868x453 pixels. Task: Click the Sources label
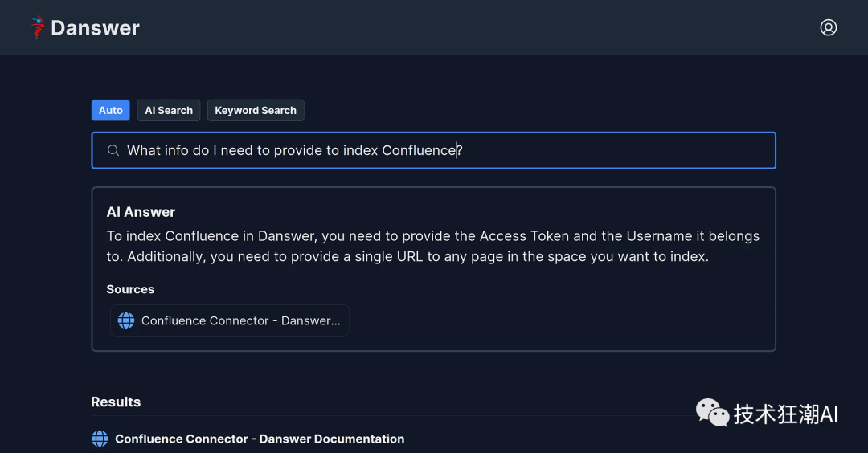coord(130,289)
